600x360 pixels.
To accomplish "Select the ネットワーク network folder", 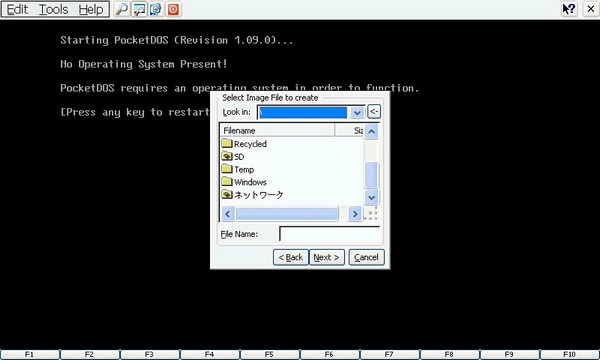I will pos(253,195).
